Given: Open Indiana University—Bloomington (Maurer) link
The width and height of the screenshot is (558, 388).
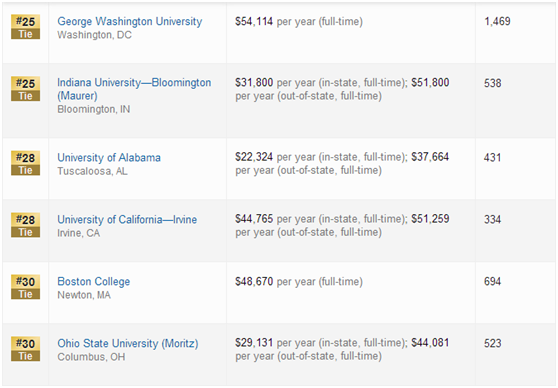Looking at the screenshot, I should point(134,89).
